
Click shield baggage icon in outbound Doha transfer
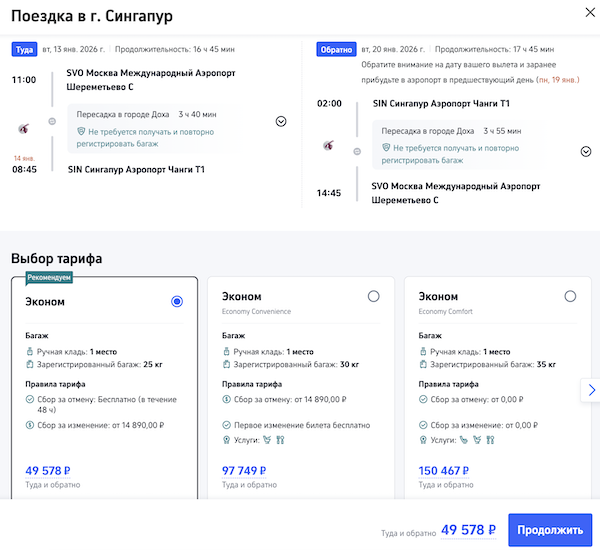(x=82, y=132)
